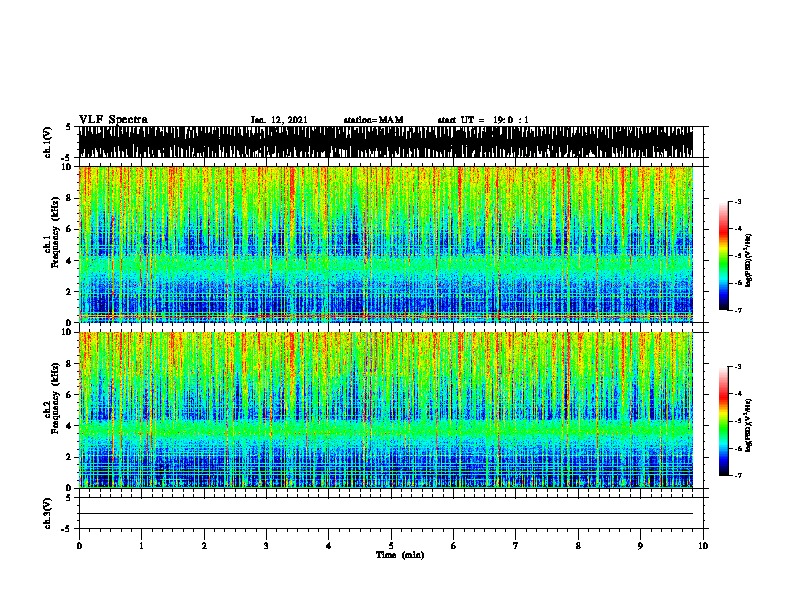
Task: Click the "VLF Spectra" plot title
Action: pos(113,120)
